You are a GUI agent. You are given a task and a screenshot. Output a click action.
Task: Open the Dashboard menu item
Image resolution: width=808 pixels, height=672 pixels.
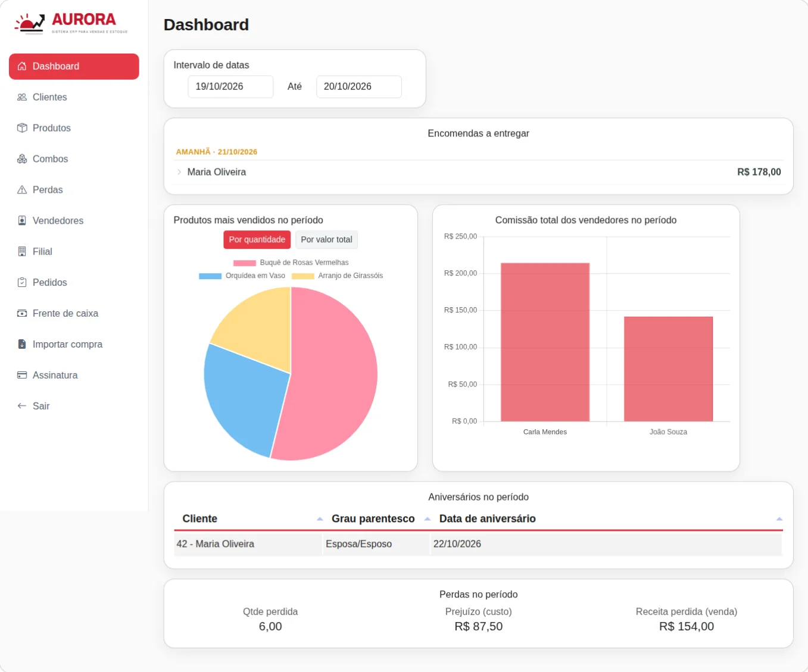coord(74,66)
